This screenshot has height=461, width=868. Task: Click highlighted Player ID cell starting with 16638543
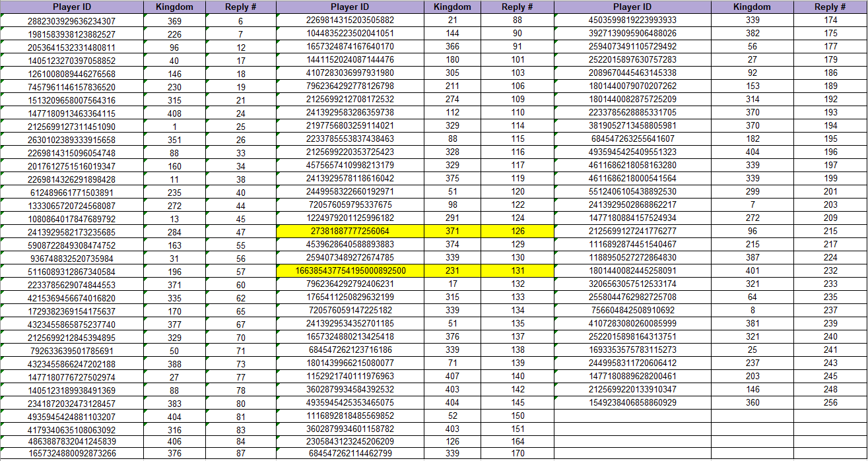[x=350, y=271]
